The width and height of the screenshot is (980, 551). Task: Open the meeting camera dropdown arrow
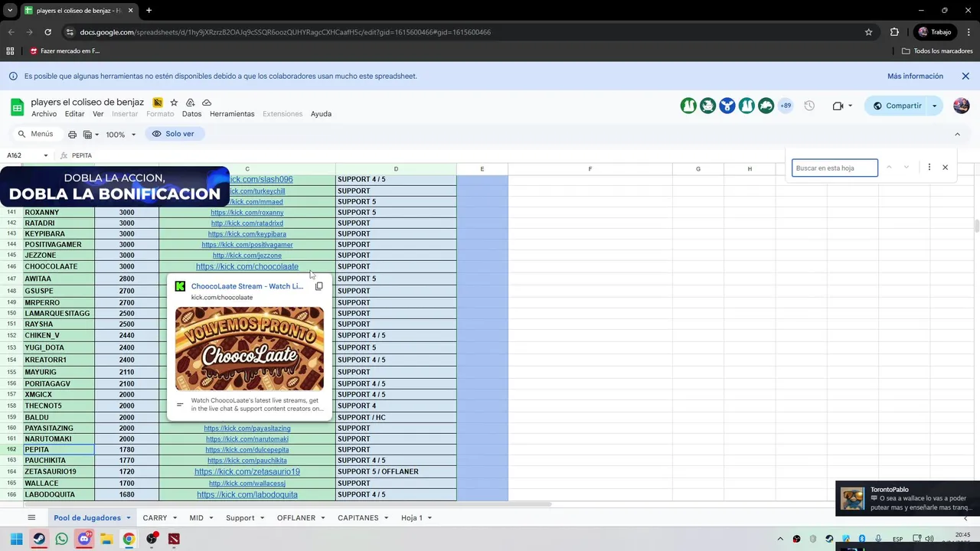tap(850, 106)
